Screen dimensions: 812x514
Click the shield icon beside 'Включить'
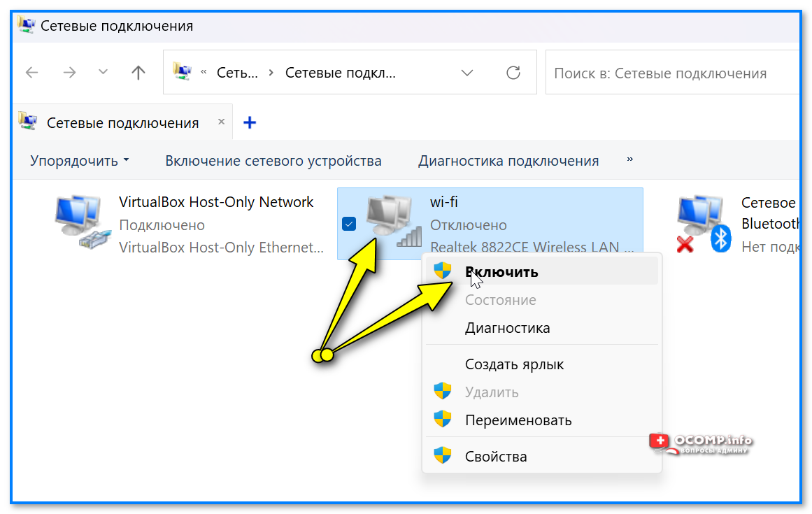[x=442, y=271]
